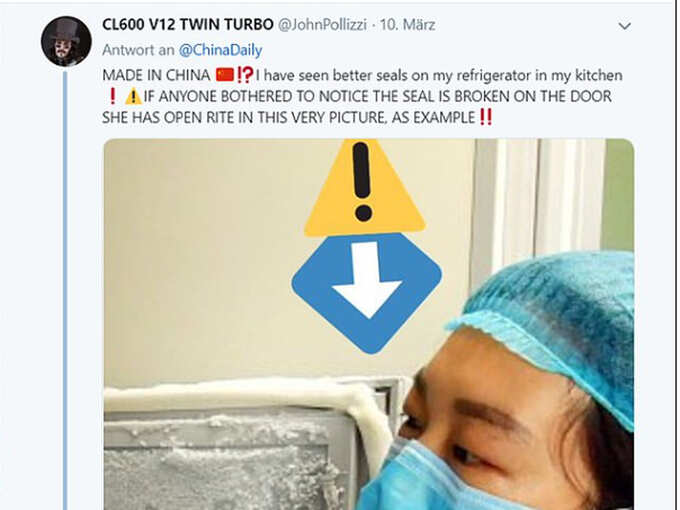
Task: Click the double exclamation emoji after AS EXAMPLE
Action: [x=486, y=117]
